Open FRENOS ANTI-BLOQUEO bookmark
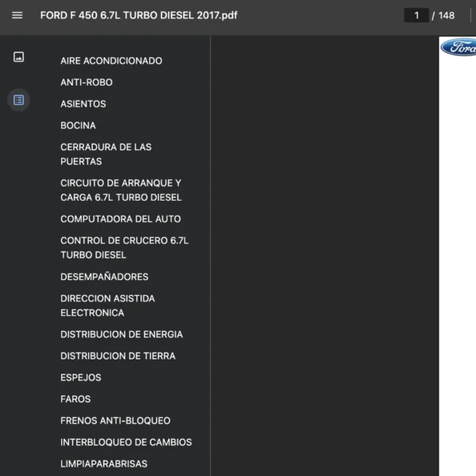Viewport: 476px width, 476px height. point(115,420)
